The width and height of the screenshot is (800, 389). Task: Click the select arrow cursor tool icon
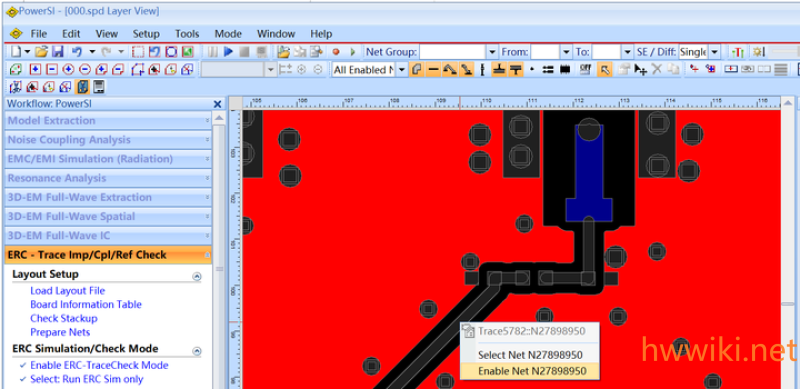604,69
